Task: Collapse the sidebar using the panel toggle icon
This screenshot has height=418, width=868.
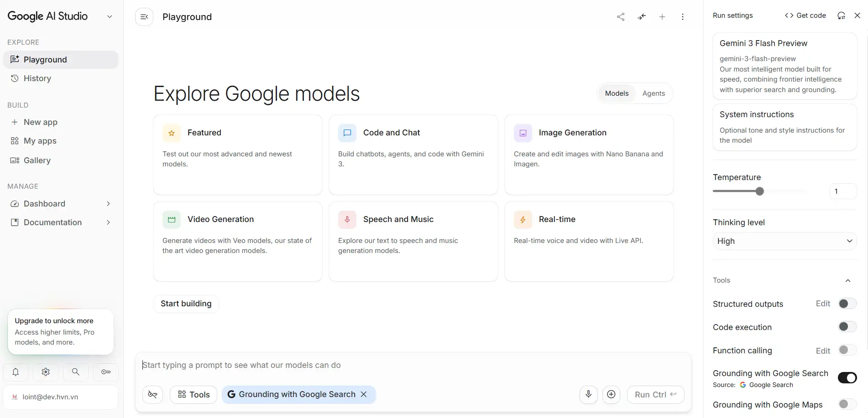Action: click(x=144, y=17)
